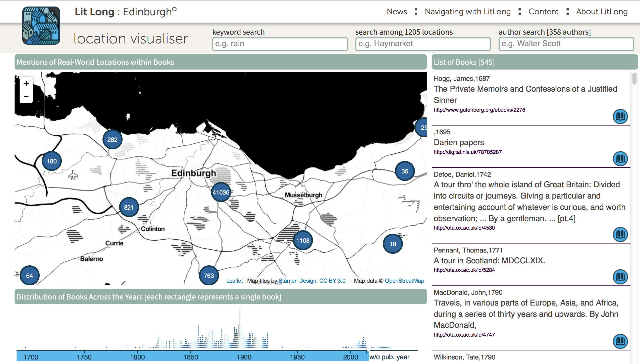Open the News menu item
The height and width of the screenshot is (364, 640).
click(397, 12)
